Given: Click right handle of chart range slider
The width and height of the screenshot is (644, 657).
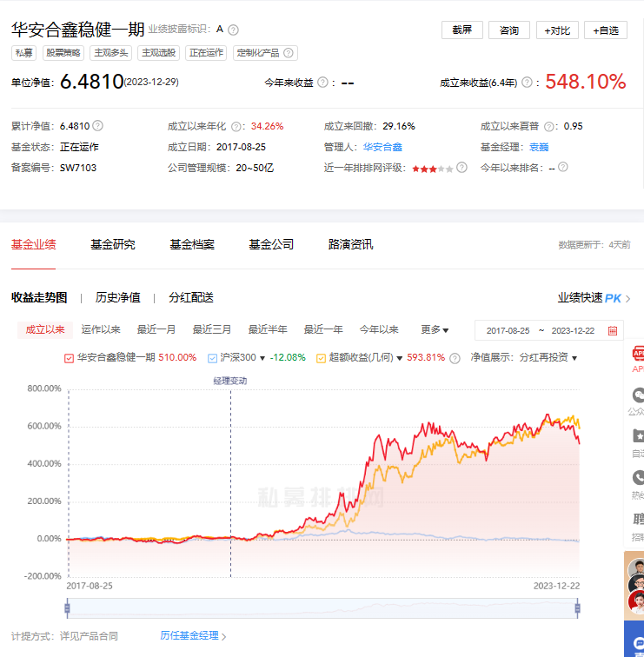Looking at the screenshot, I should 577,608.
